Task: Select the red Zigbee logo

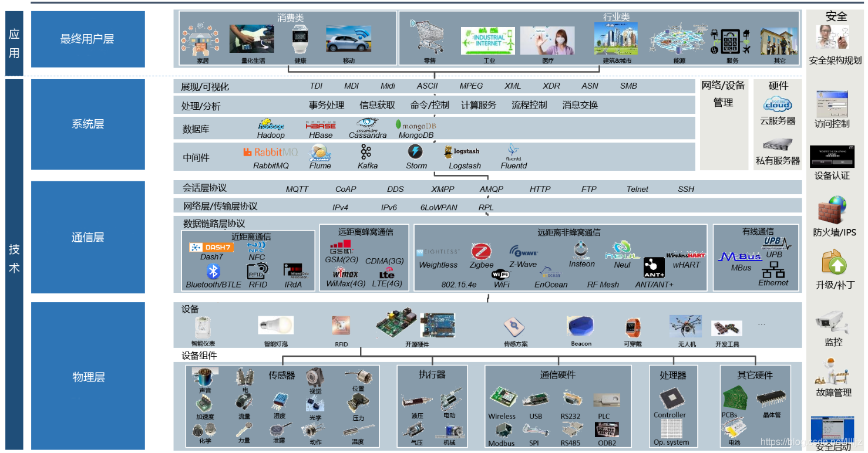Action: tap(482, 252)
